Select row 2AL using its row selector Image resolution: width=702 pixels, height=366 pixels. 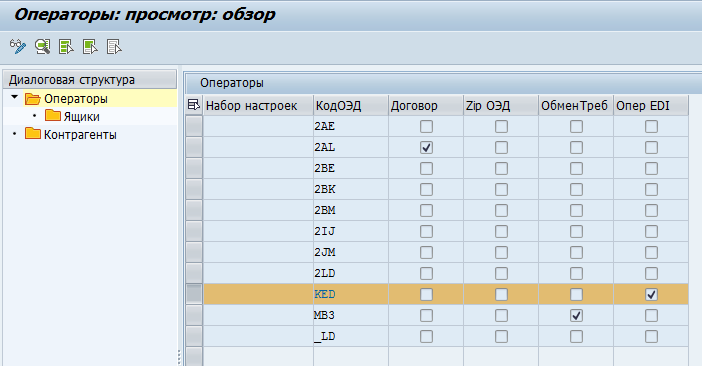coord(194,148)
